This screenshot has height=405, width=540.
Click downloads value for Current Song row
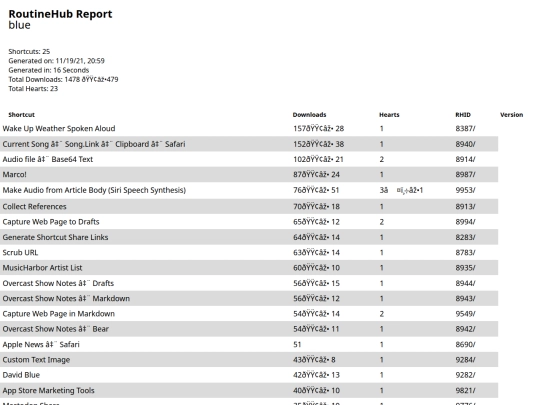[319, 144]
